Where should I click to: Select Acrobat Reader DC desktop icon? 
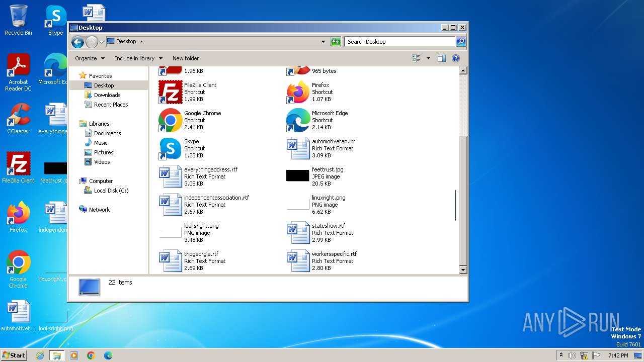pos(18,72)
